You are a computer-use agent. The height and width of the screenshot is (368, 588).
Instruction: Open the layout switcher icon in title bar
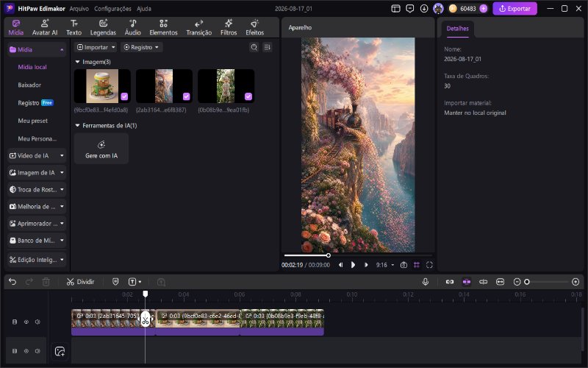pos(395,8)
